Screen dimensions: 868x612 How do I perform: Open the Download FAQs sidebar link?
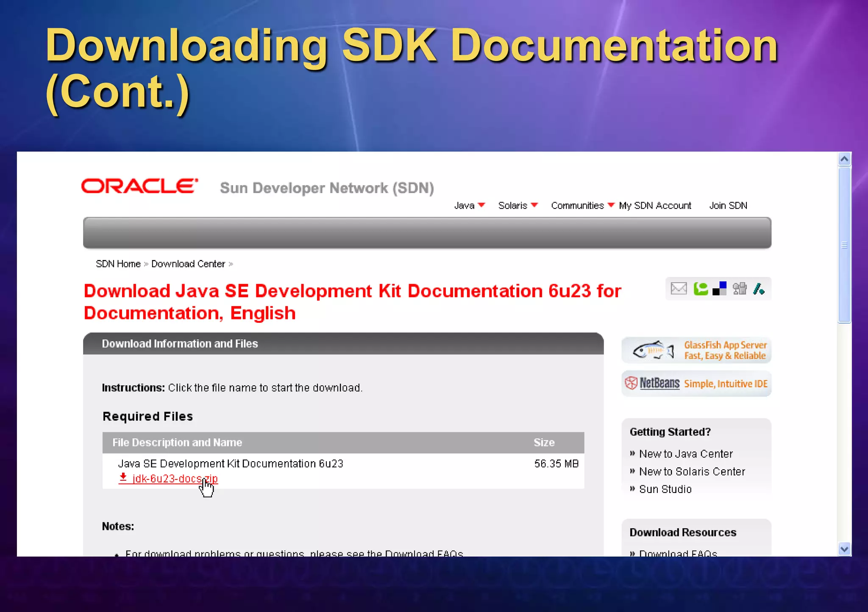tap(678, 553)
